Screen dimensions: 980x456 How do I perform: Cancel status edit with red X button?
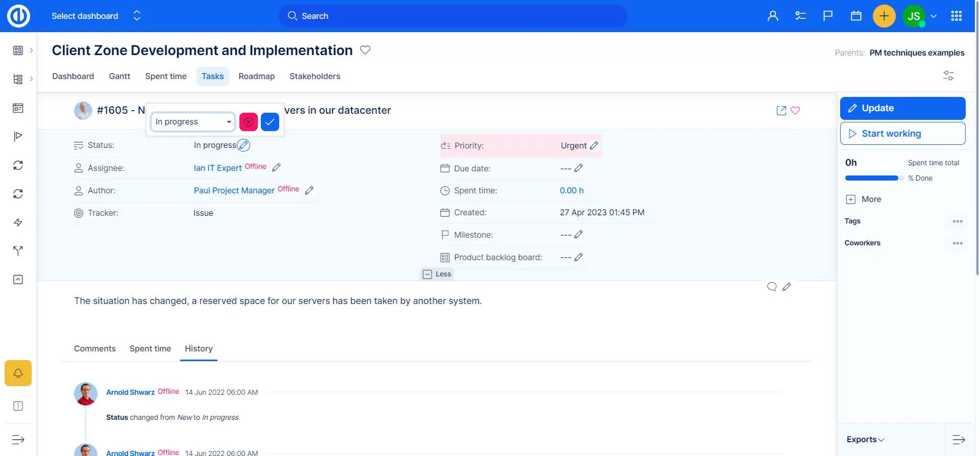249,122
